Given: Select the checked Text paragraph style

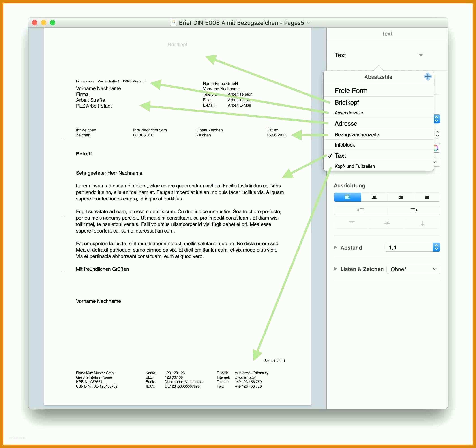Looking at the screenshot, I should [x=378, y=156].
